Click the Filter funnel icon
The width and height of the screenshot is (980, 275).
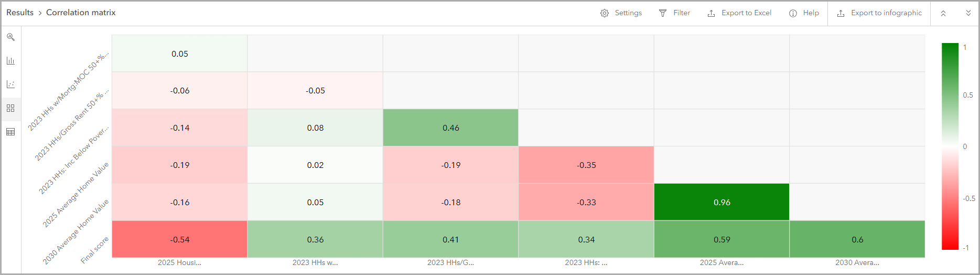tap(663, 13)
